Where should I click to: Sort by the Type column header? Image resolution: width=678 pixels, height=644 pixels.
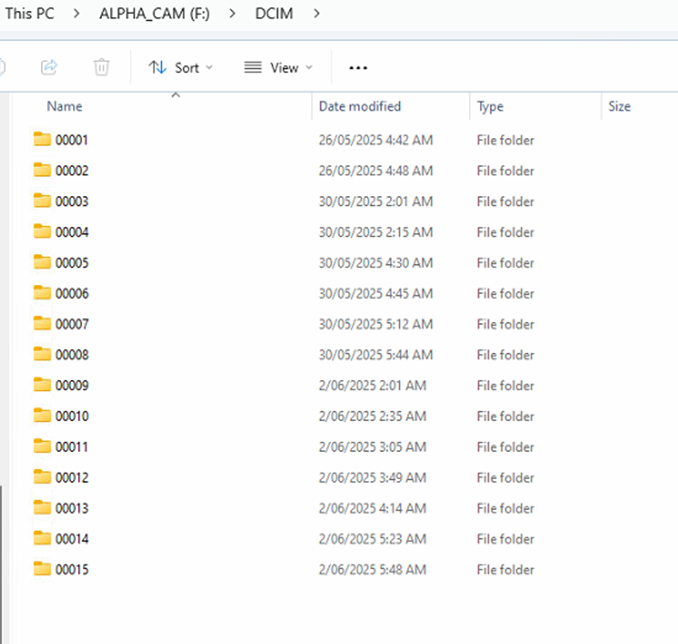(x=490, y=106)
